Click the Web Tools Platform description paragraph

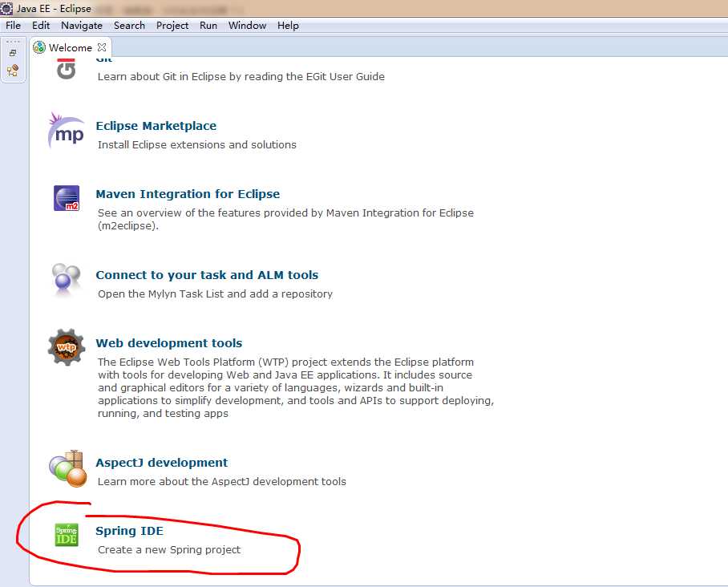(x=296, y=388)
